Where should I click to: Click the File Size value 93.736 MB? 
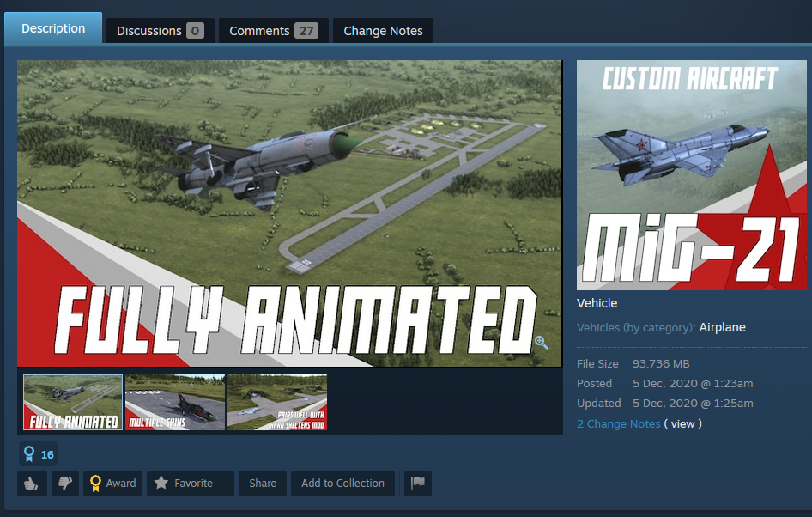point(661,363)
